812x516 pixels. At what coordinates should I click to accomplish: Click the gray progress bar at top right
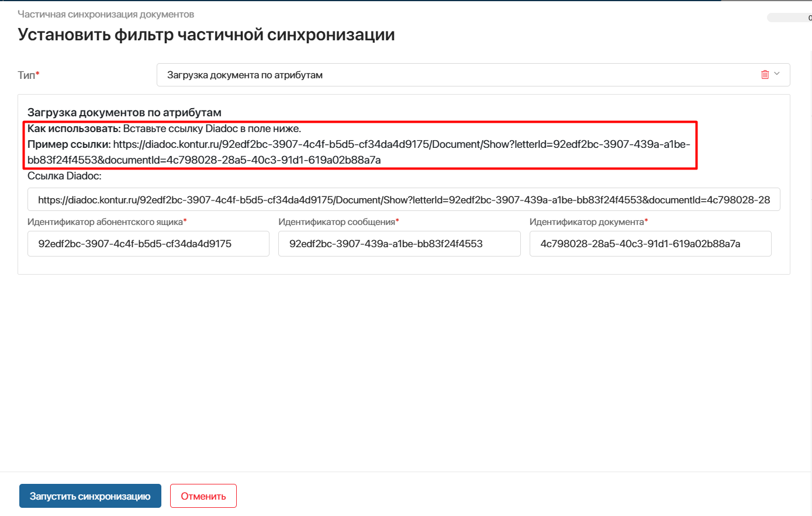click(x=789, y=18)
